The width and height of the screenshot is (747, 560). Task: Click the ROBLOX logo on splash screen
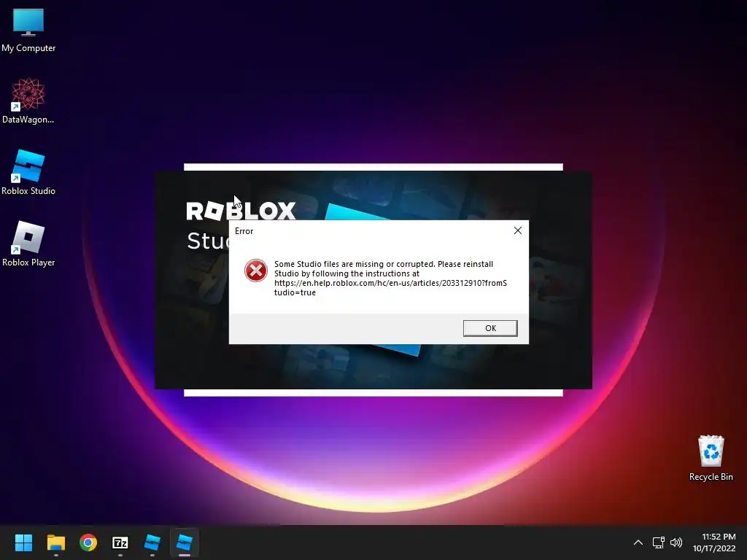click(241, 211)
